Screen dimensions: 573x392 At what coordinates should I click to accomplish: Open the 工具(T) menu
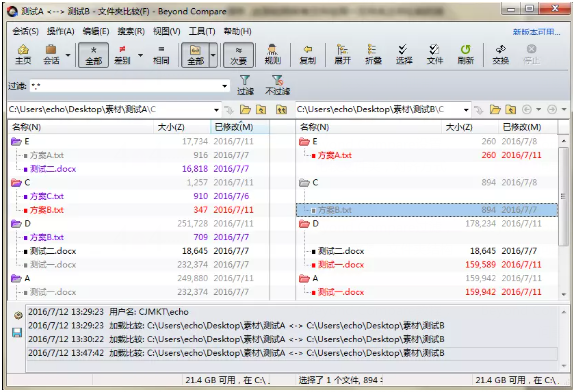point(202,31)
